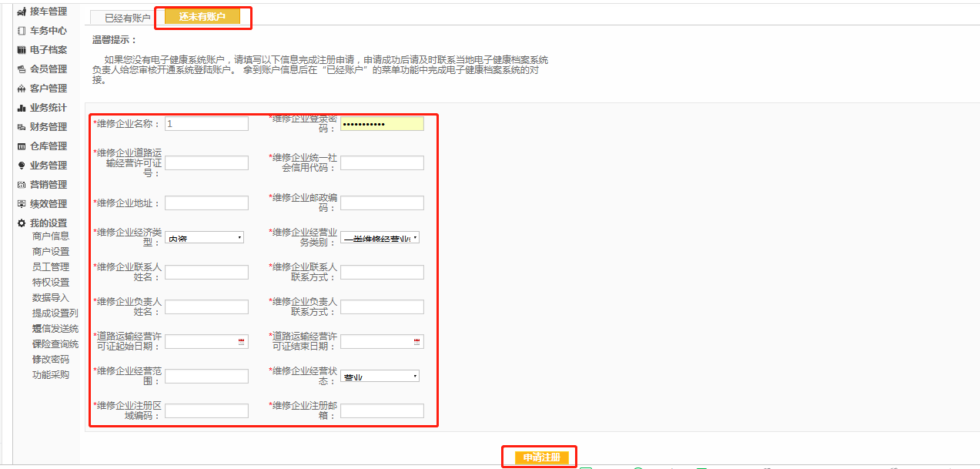This screenshot has width=980, height=469.
Task: Open the 修改密码 link in sidebar
Action: pos(51,360)
